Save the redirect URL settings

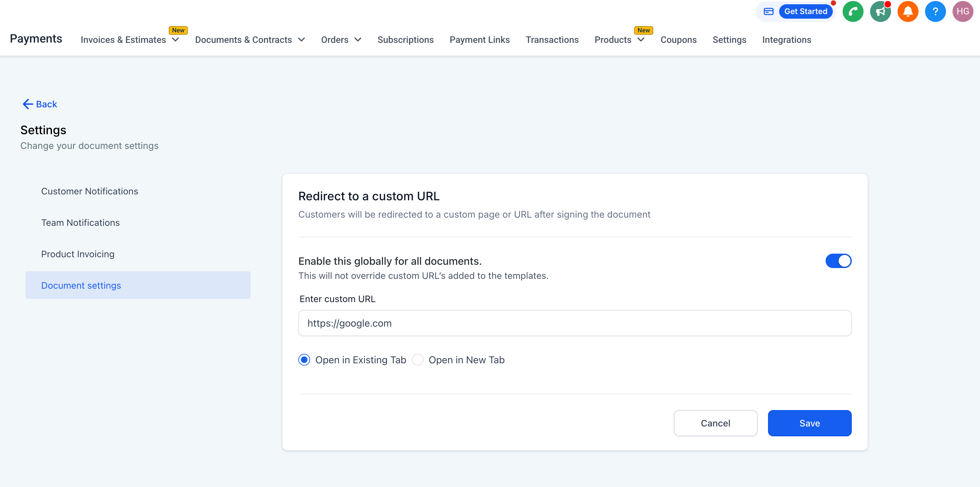coord(809,423)
